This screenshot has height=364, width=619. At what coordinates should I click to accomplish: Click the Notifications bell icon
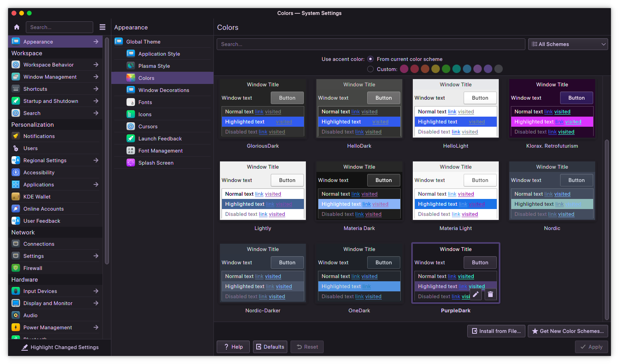pyautogui.click(x=16, y=136)
